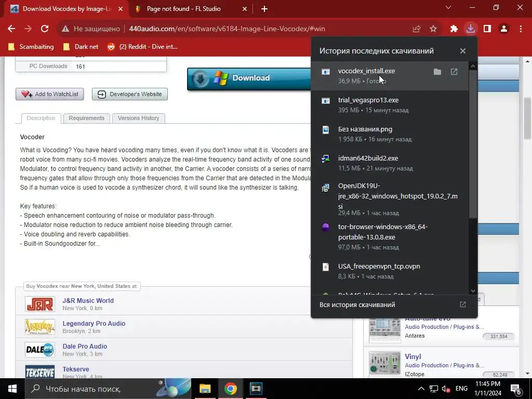
Task: Open tab search dropdown chevron
Action: (x=448, y=7)
